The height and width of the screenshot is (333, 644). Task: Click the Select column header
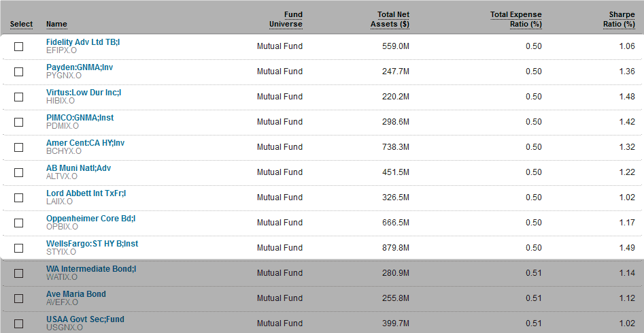click(x=21, y=25)
